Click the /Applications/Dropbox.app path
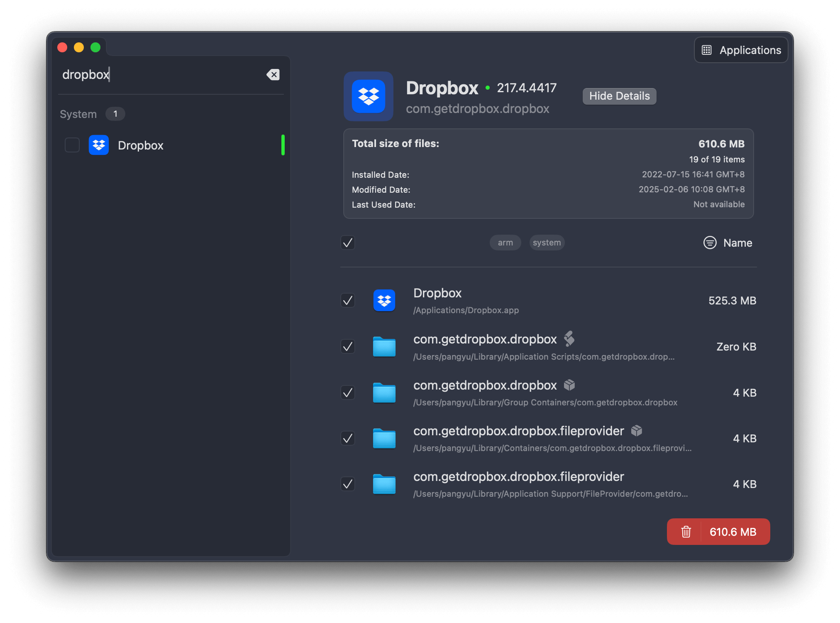Image resolution: width=840 pixels, height=623 pixels. click(x=466, y=310)
